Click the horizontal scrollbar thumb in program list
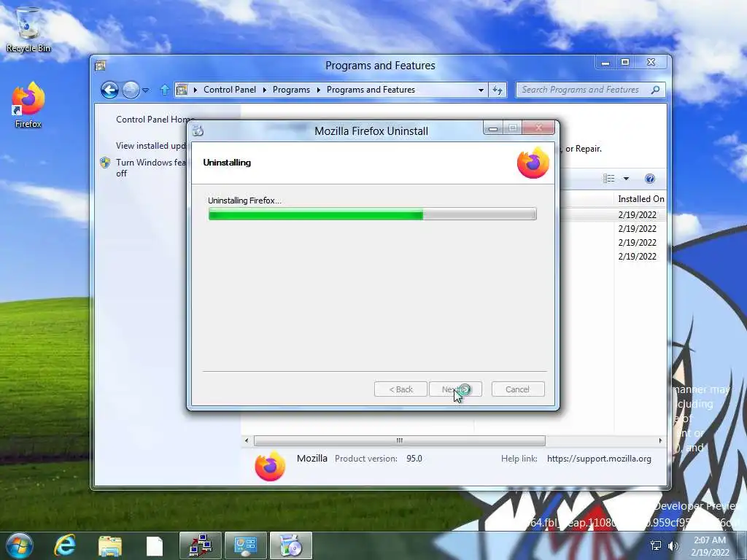Screen dimensions: 747x560 399,440
